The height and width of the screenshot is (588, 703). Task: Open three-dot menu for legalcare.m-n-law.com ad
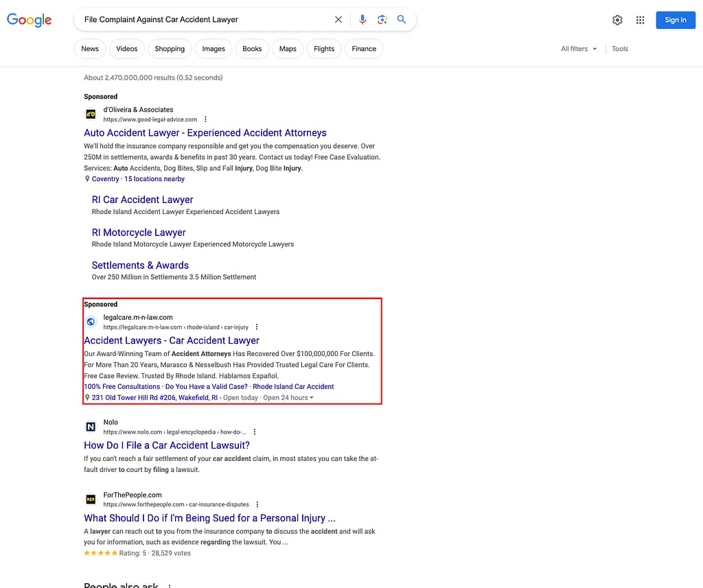(x=257, y=327)
